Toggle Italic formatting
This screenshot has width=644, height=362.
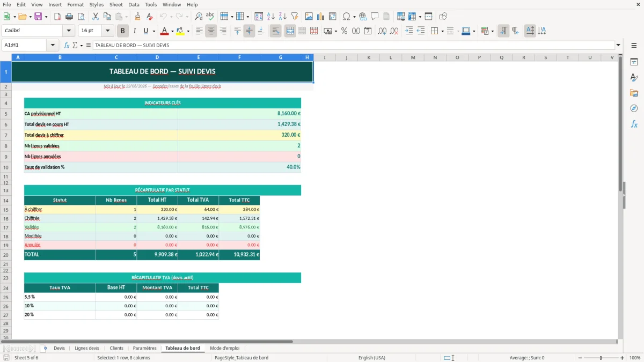click(x=134, y=31)
